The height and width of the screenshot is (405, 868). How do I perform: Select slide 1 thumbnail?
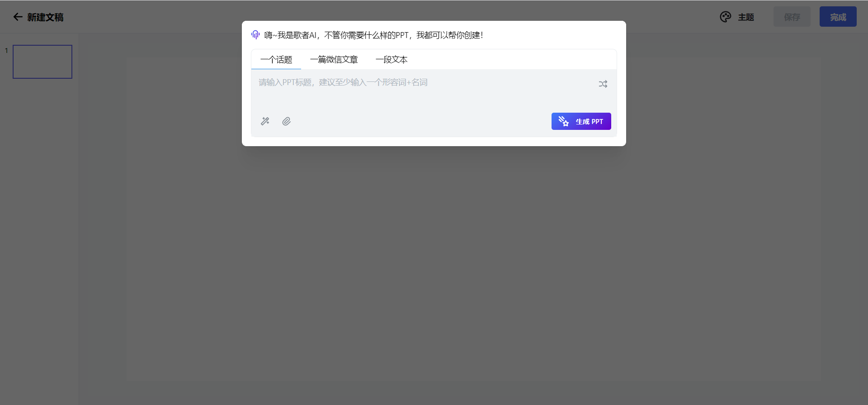(42, 62)
